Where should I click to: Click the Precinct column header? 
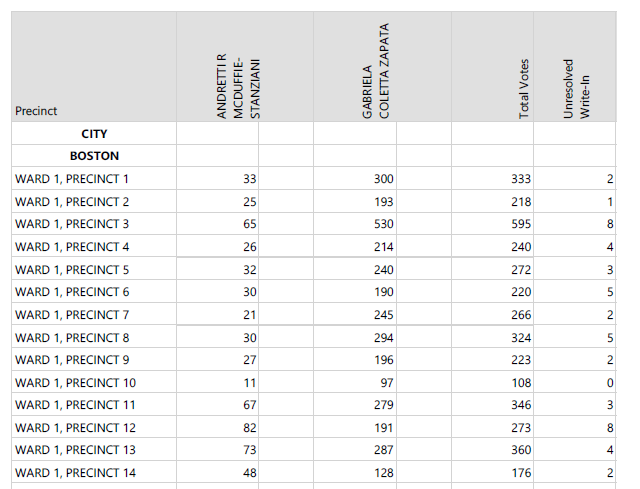click(36, 111)
